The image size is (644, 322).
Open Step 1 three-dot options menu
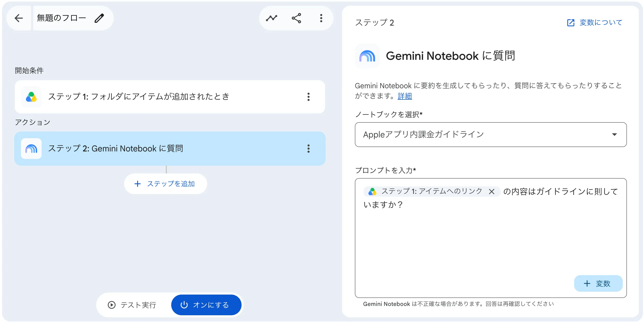click(x=308, y=97)
